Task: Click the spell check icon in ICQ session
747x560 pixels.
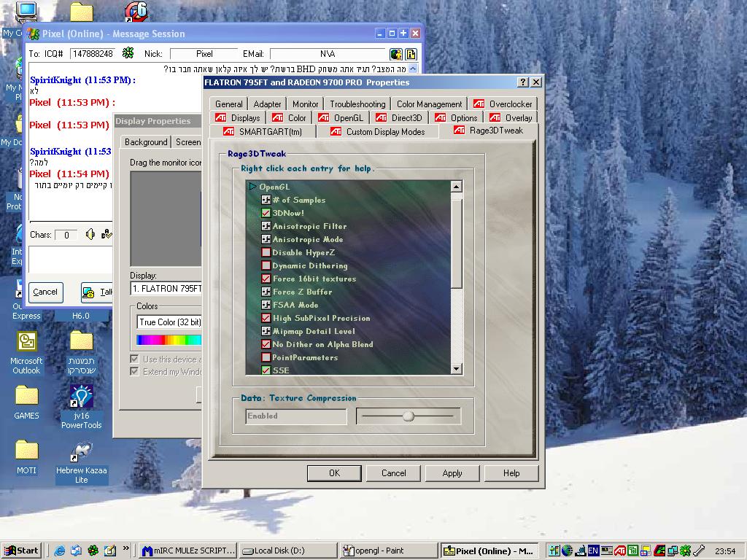Action: 107,234
